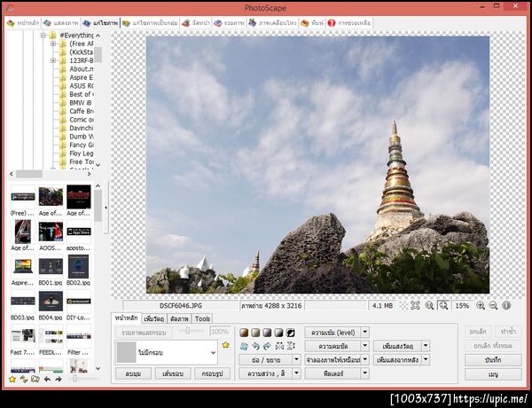Open the arbitrary rotate tool icon
This screenshot has width=532, height=408.
pyautogui.click(x=244, y=346)
